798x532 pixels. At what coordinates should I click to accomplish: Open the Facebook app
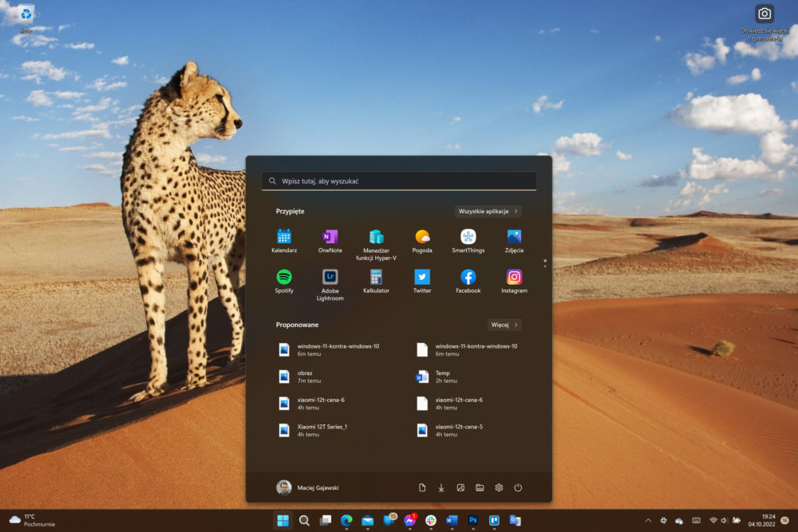point(468,282)
